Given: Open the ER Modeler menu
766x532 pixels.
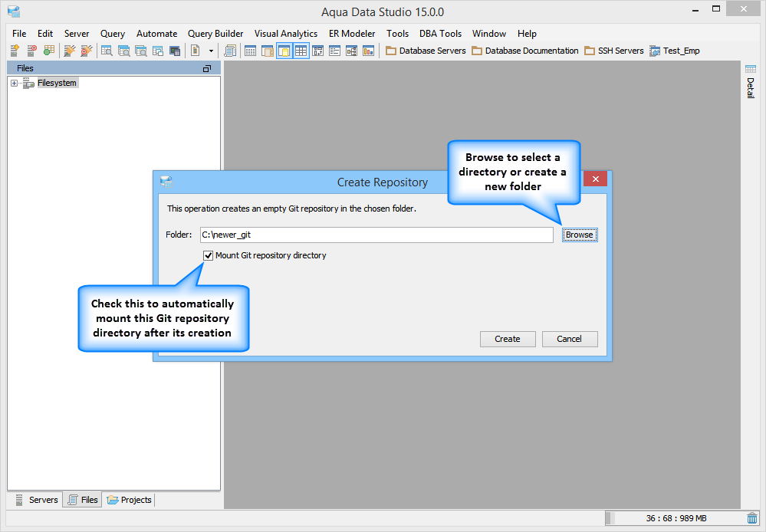Looking at the screenshot, I should click(352, 34).
